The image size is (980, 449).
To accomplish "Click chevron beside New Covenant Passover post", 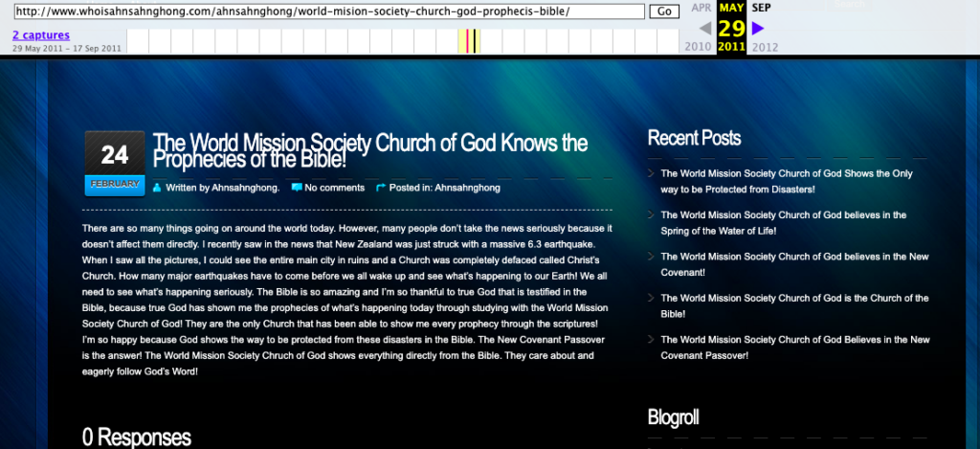I will coord(651,340).
